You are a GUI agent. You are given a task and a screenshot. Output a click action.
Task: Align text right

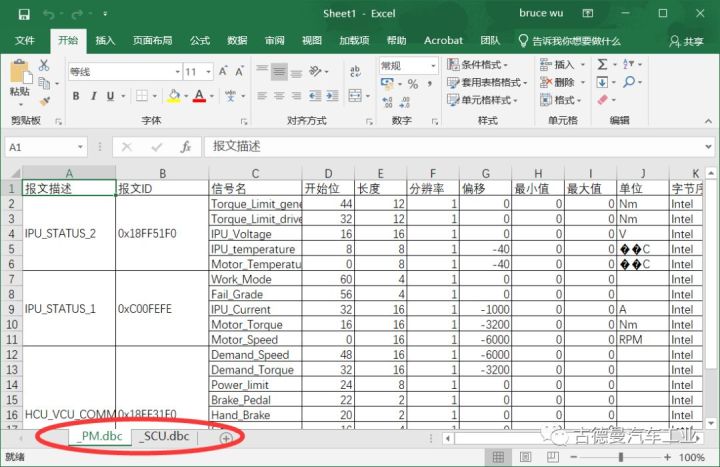pos(297,96)
